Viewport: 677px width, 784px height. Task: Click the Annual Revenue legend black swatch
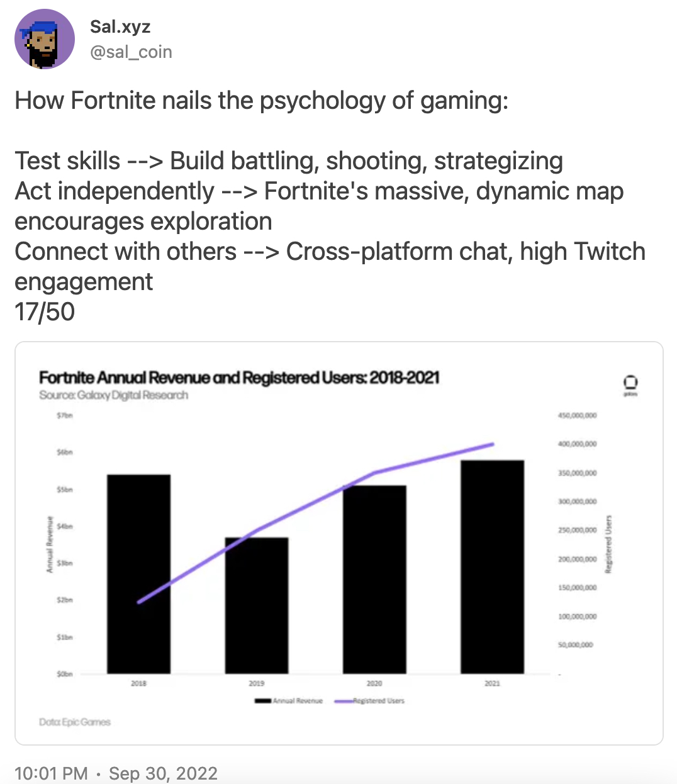pos(263,701)
